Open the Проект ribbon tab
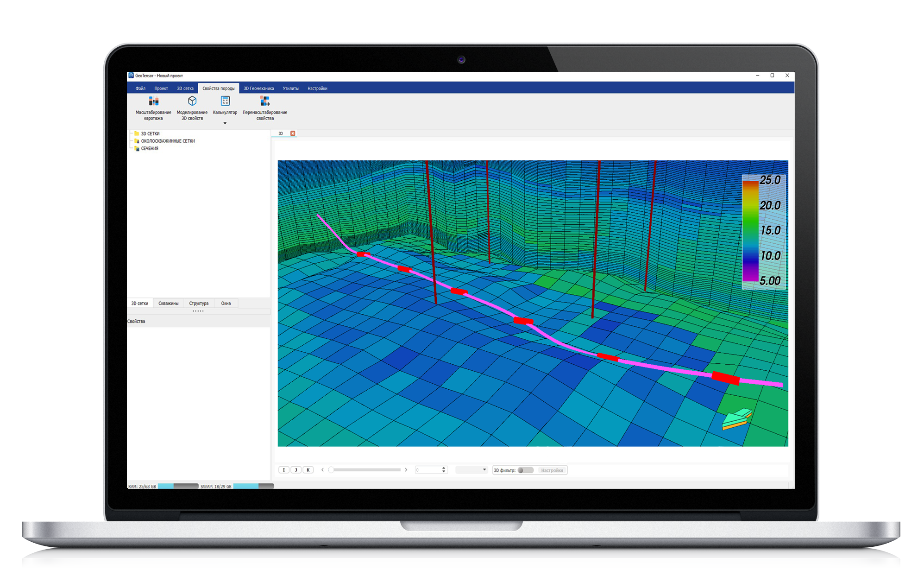Image resolution: width=924 pixels, height=570 pixels. coord(161,89)
